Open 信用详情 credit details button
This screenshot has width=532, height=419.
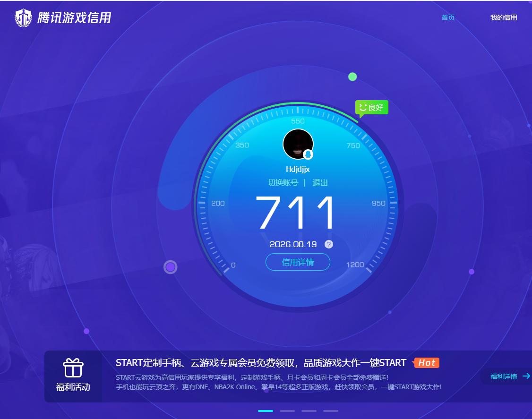point(298,262)
